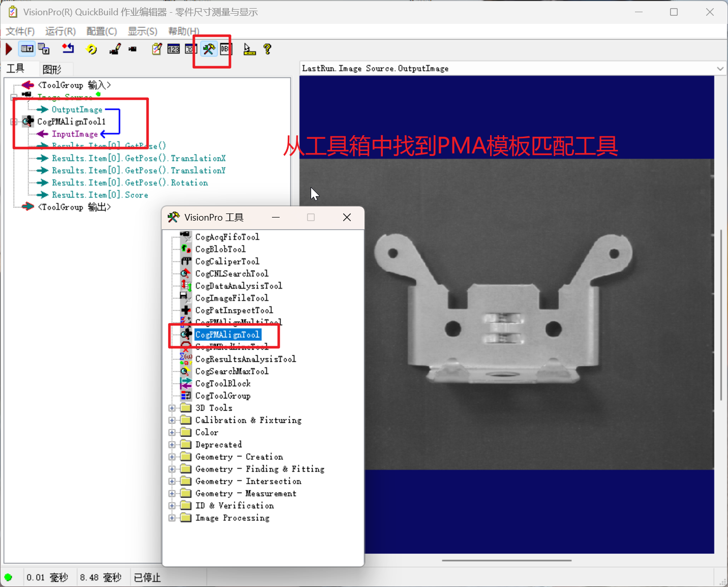728x587 pixels.
Task: Select the GetPose().Rotation output
Action: pyautogui.click(x=130, y=182)
